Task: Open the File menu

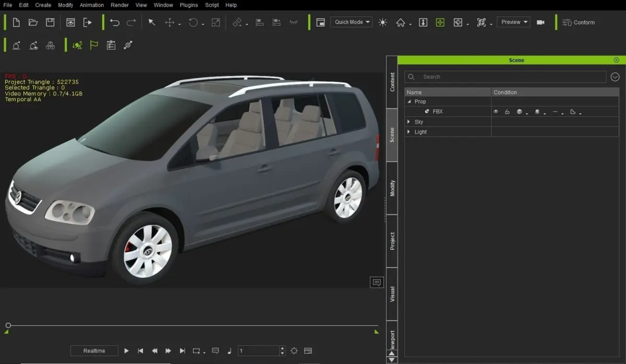Action: (x=8, y=5)
